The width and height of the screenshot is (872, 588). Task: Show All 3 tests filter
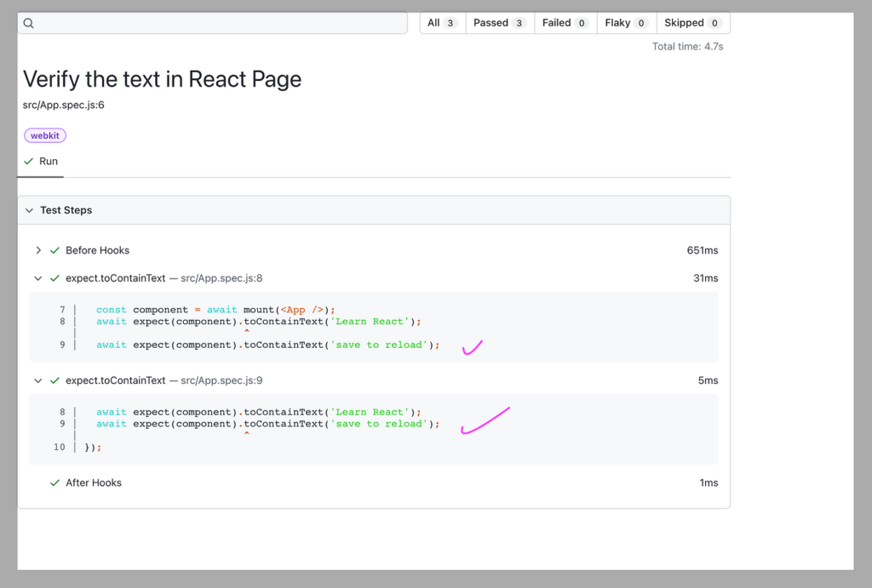click(x=442, y=23)
